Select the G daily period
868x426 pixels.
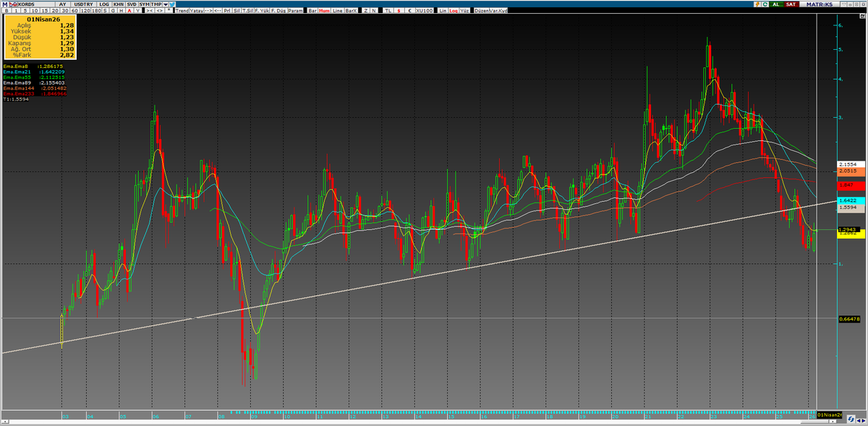tap(113, 11)
